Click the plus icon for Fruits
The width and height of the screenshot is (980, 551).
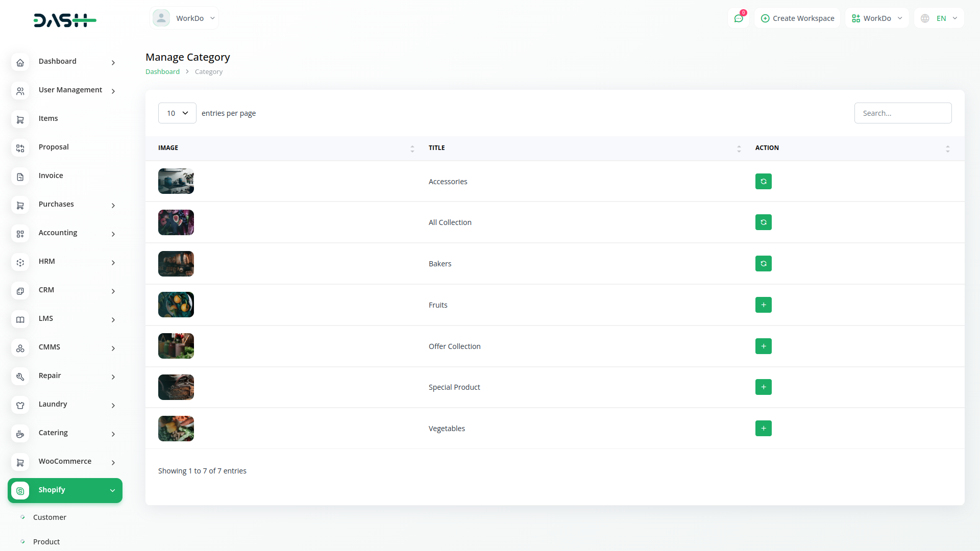pyautogui.click(x=763, y=305)
